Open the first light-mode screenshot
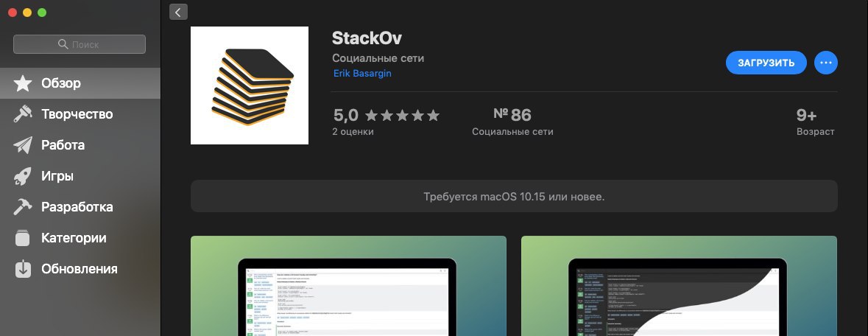This screenshot has width=868, height=336. click(x=348, y=286)
